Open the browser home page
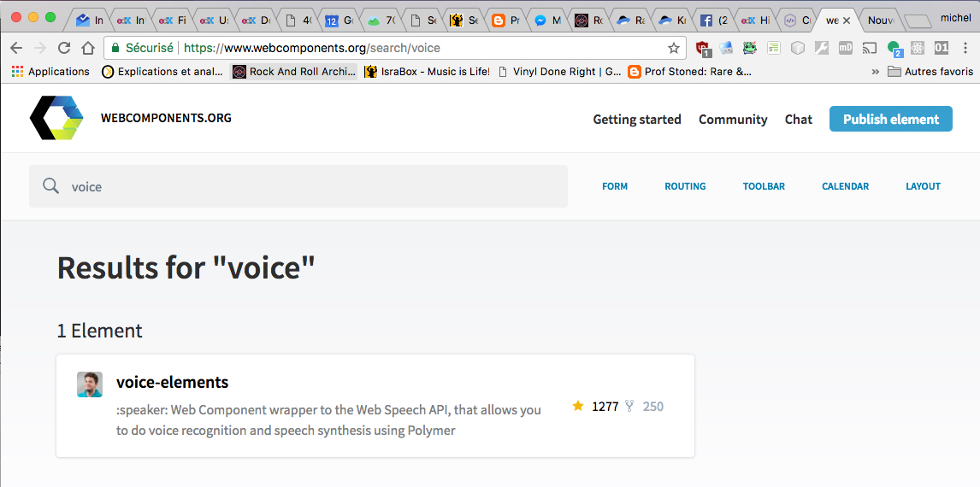This screenshot has width=980, height=487. click(88, 48)
